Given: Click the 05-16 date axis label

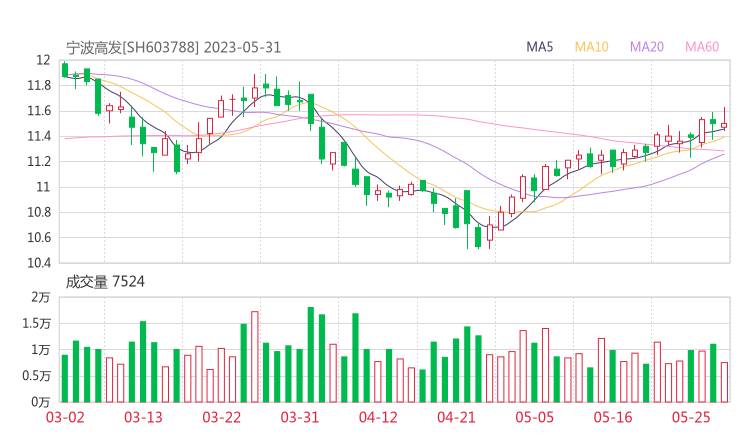Looking at the screenshot, I should pyautogui.click(x=613, y=417).
